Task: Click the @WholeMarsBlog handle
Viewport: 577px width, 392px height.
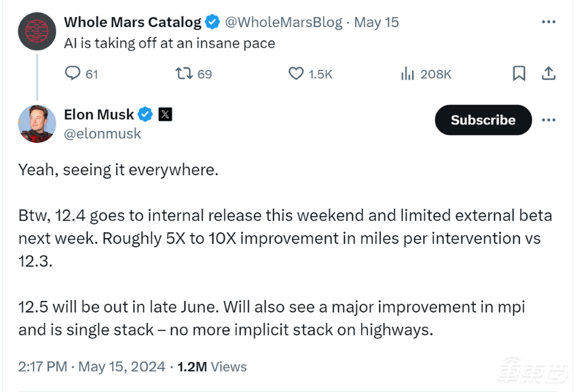Action: click(283, 22)
